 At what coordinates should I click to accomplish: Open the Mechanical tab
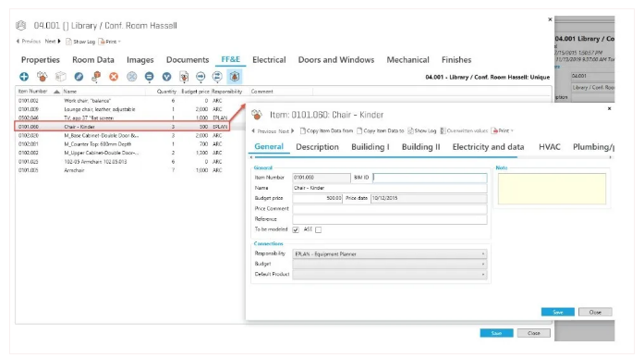(x=407, y=60)
